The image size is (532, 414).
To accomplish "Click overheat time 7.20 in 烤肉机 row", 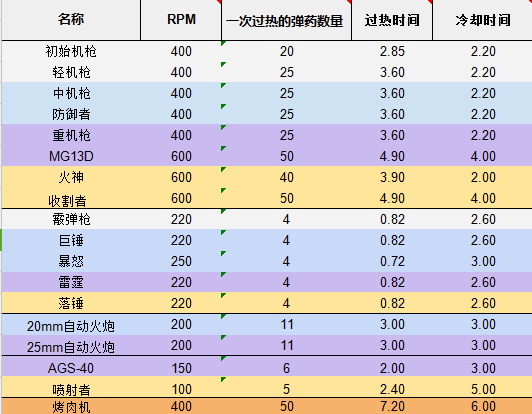I will pyautogui.click(x=392, y=406).
